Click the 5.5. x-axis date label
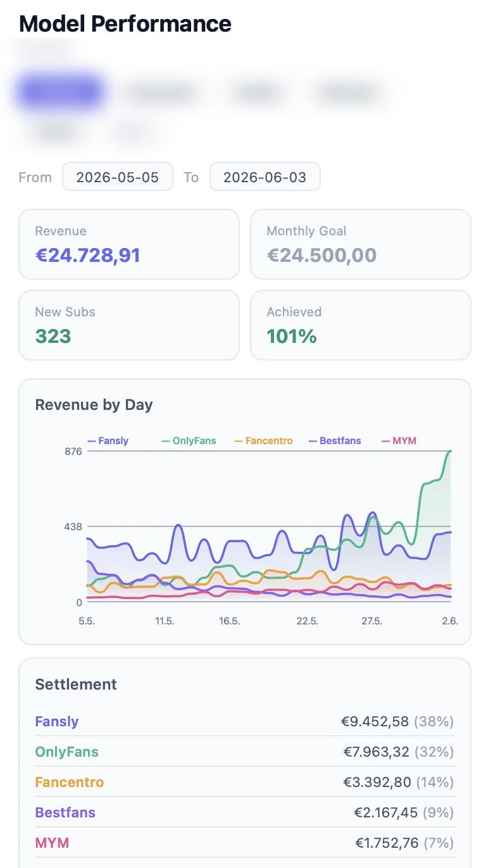The image size is (486, 868). [x=86, y=621]
